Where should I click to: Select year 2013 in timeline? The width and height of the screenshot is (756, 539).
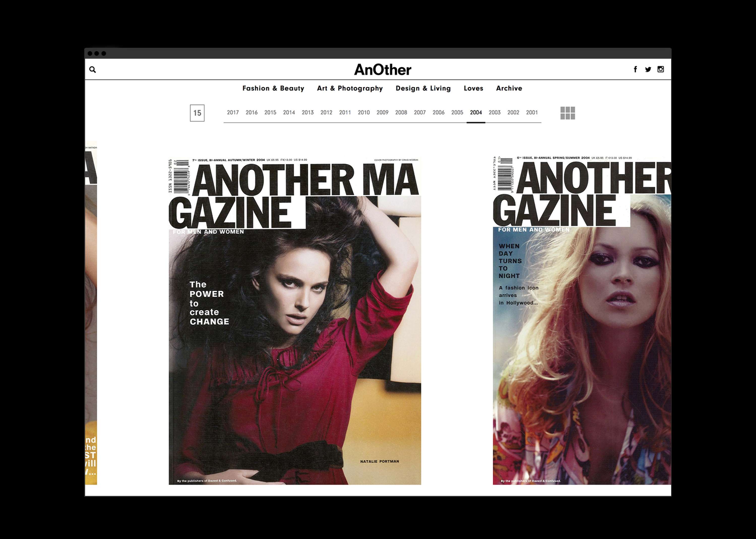coord(308,113)
